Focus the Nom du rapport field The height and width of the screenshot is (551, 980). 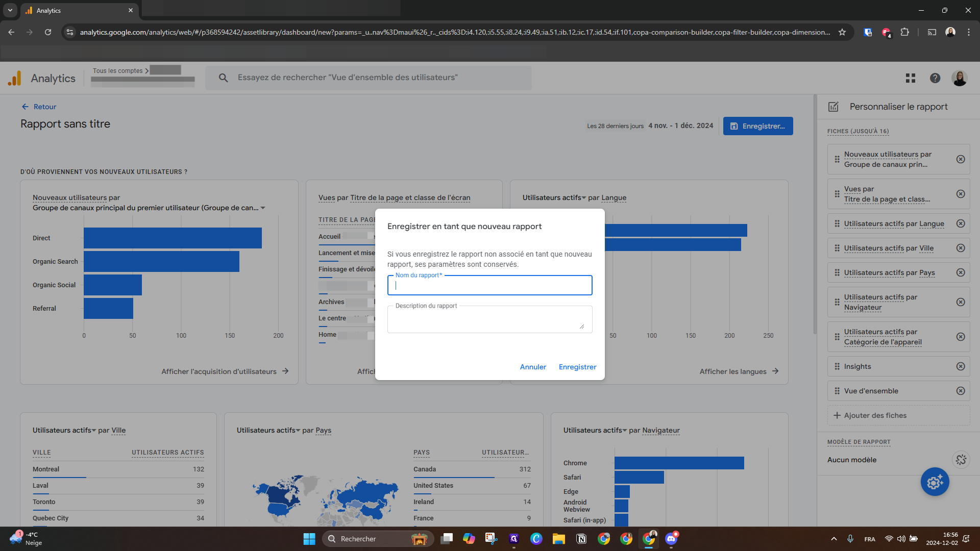click(490, 285)
